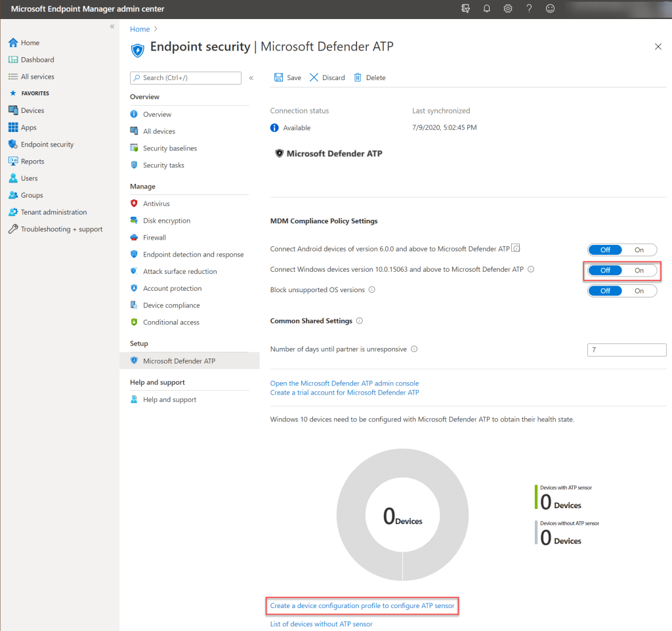Click the Discard X icon
Viewport: 672px width, 631px height.
314,77
